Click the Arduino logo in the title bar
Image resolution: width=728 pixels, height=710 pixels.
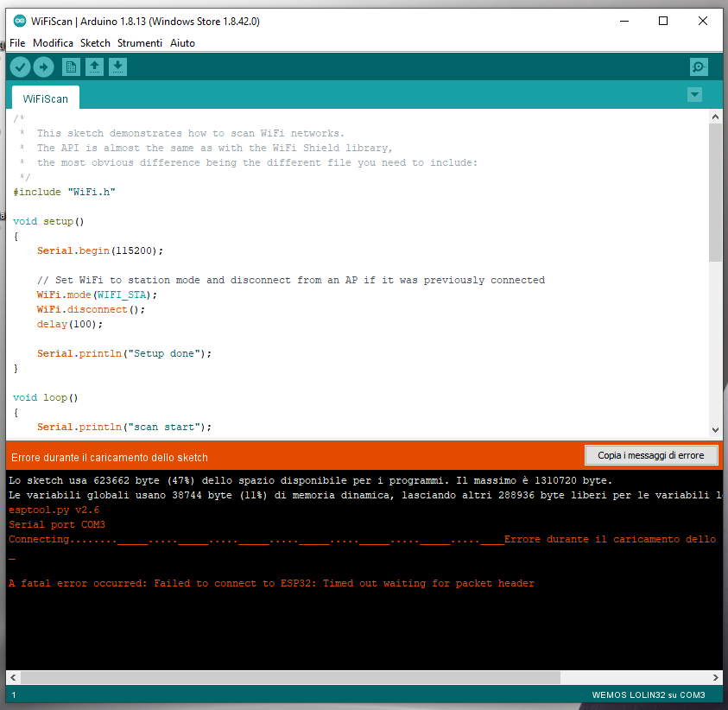point(20,21)
